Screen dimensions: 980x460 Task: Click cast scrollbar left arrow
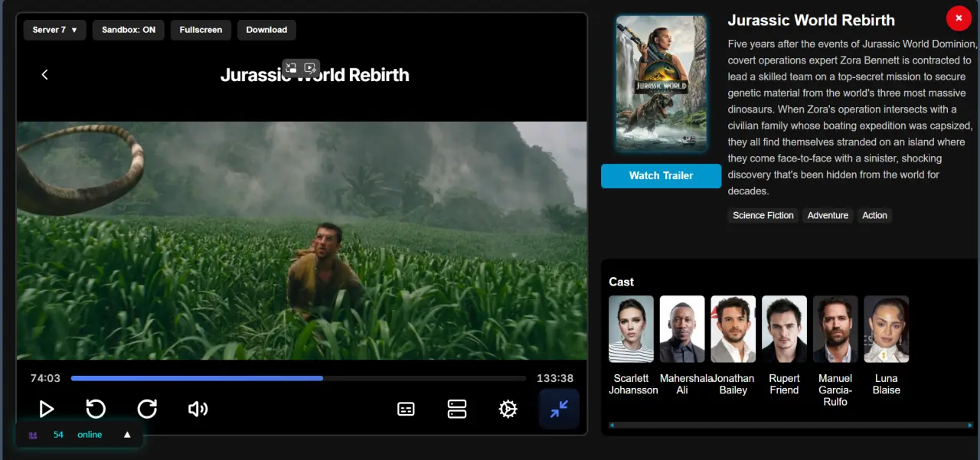pos(612,425)
